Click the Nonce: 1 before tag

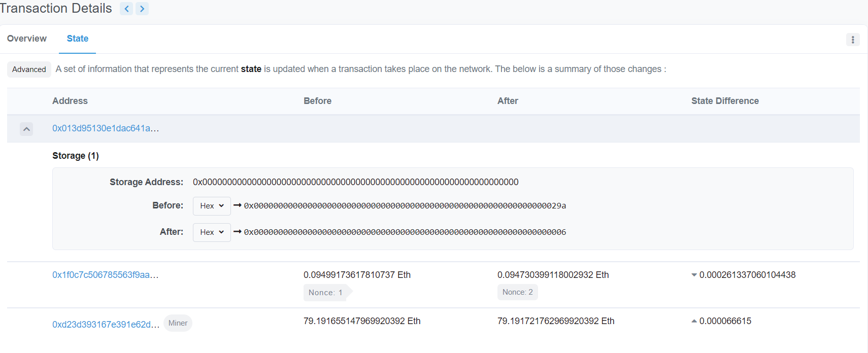(x=325, y=293)
